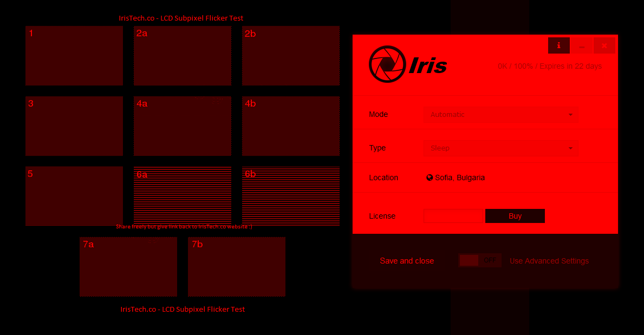The width and height of the screenshot is (644, 335).
Task: Click the globe icon beside Sofia, Bulgaria
Action: pyautogui.click(x=430, y=178)
